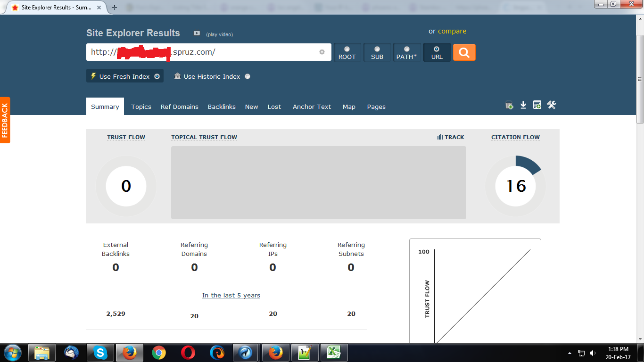Choose Use Fresh Index option
Image resolution: width=644 pixels, height=362 pixels.
pos(125,76)
